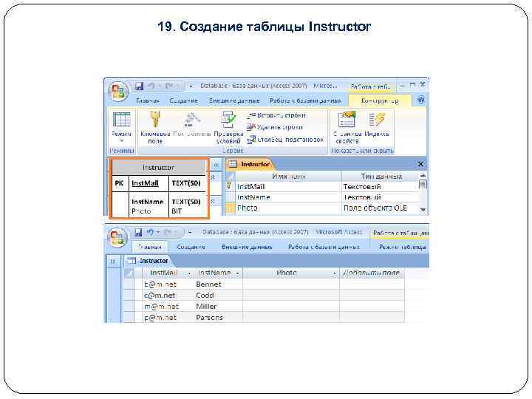
Task: Select Instructor tab in datasheet view
Action: pyautogui.click(x=148, y=261)
